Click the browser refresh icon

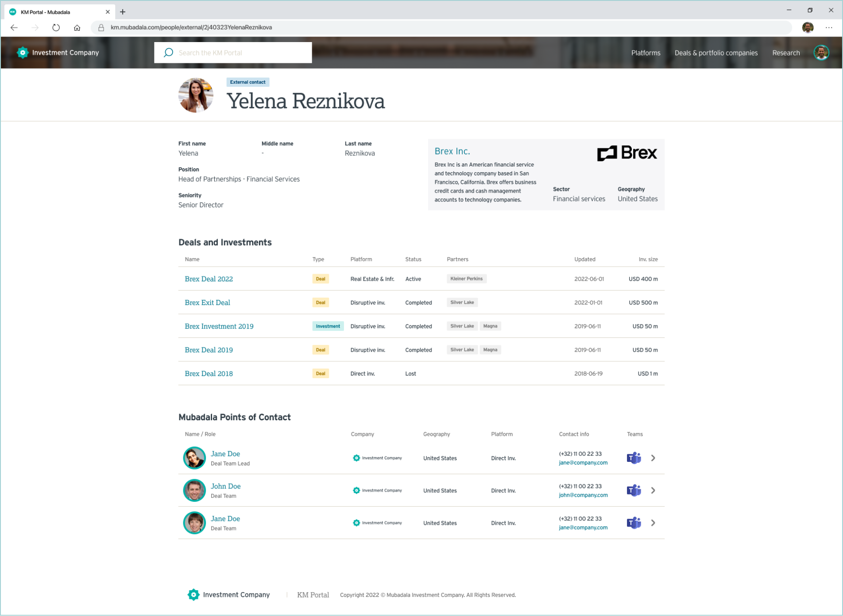[x=56, y=27]
